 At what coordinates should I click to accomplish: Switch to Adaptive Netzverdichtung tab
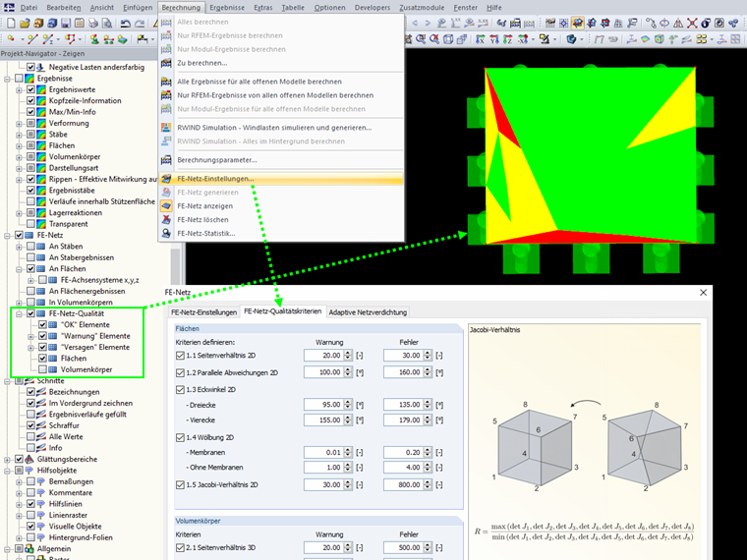[x=368, y=312]
